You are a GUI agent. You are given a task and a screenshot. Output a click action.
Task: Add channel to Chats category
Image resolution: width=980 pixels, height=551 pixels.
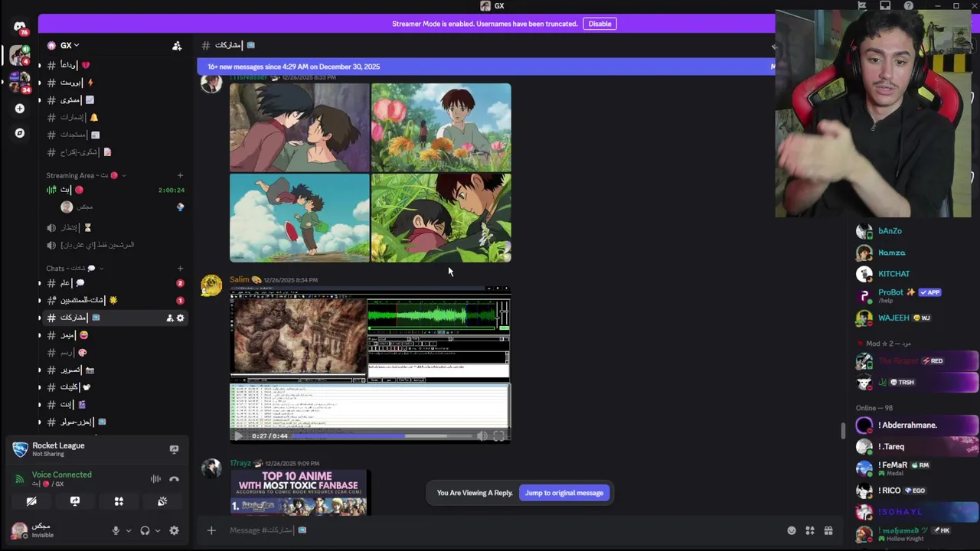click(180, 269)
